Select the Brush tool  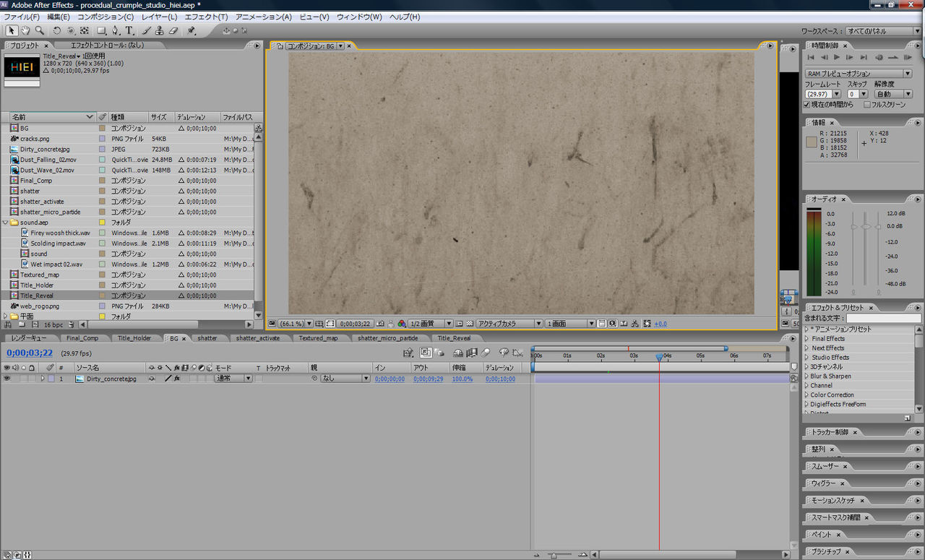click(x=147, y=30)
